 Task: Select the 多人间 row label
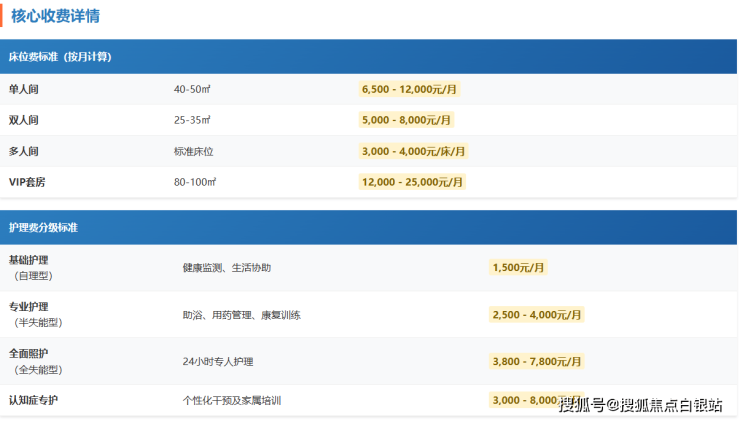24,151
